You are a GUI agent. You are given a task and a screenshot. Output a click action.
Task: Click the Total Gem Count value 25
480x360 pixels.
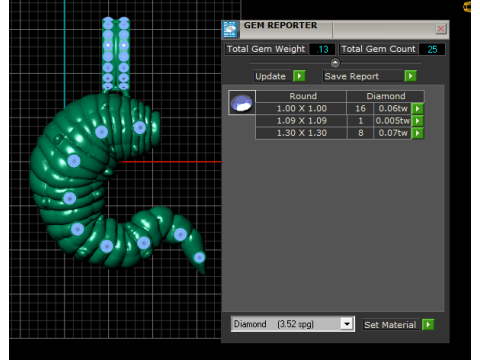tap(432, 49)
